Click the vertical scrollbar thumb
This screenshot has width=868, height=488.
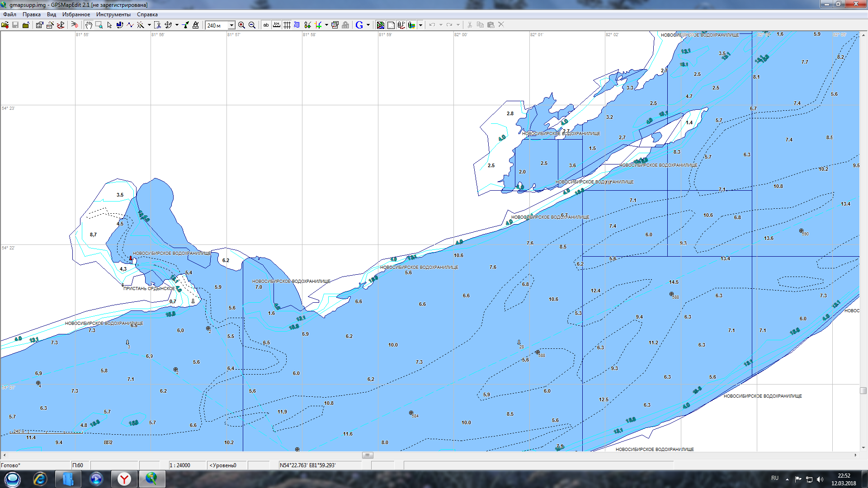tap(863, 390)
